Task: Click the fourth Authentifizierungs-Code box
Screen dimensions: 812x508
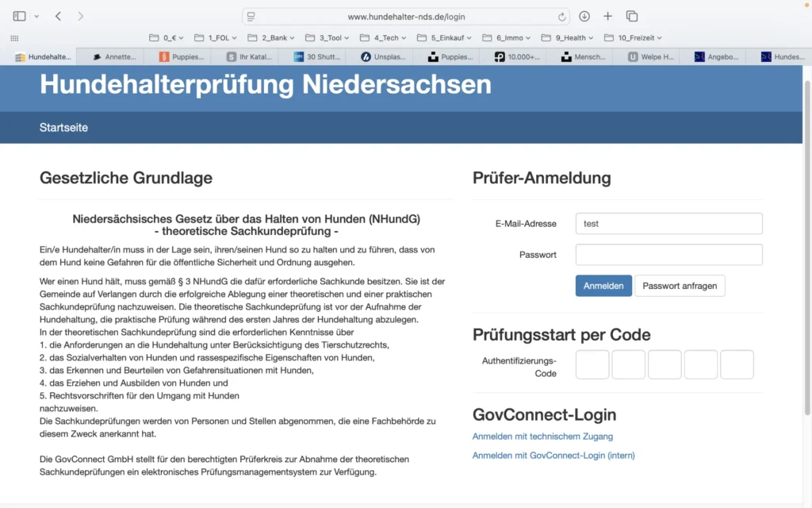Action: tap(701, 364)
